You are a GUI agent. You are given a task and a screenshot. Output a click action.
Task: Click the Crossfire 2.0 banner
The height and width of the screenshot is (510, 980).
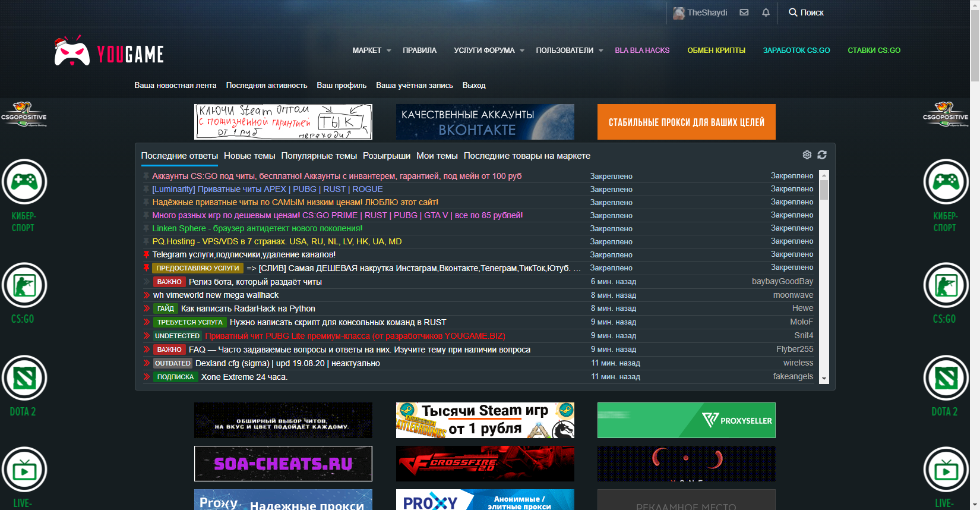[485, 464]
